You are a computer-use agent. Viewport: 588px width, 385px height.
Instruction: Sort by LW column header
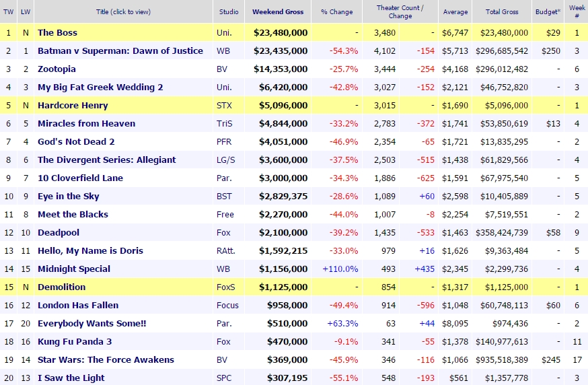(26, 11)
